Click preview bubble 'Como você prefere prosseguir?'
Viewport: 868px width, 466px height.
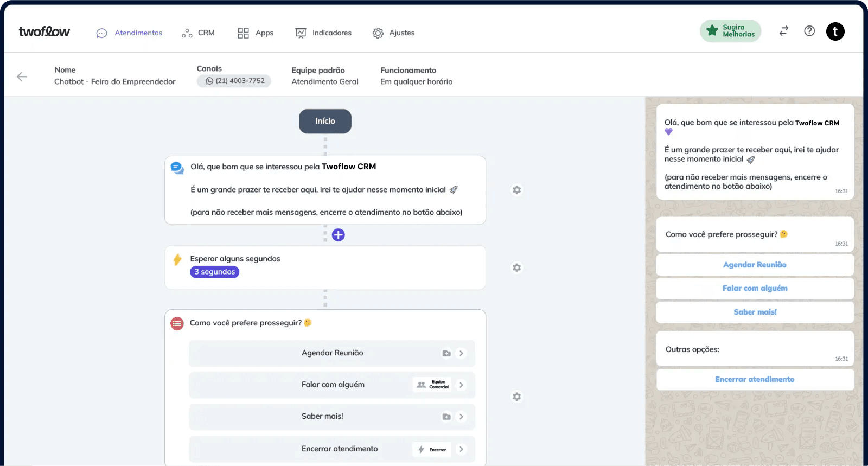point(755,234)
